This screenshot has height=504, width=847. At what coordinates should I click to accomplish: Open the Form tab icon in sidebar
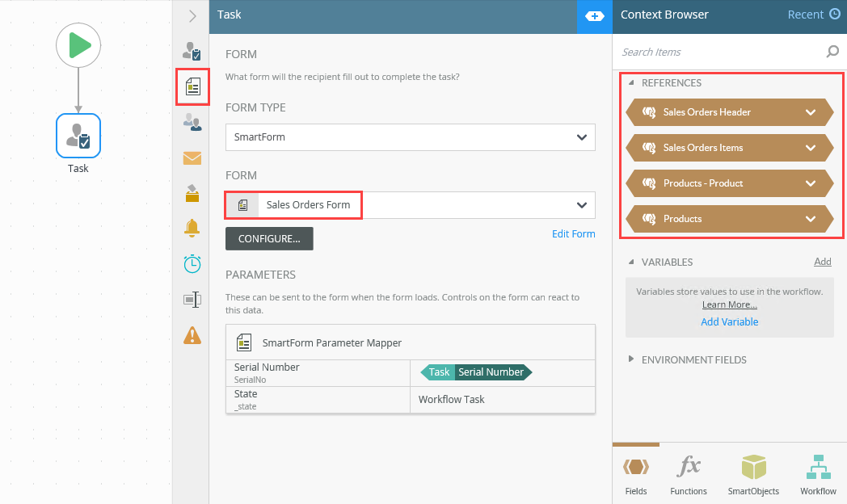[192, 87]
